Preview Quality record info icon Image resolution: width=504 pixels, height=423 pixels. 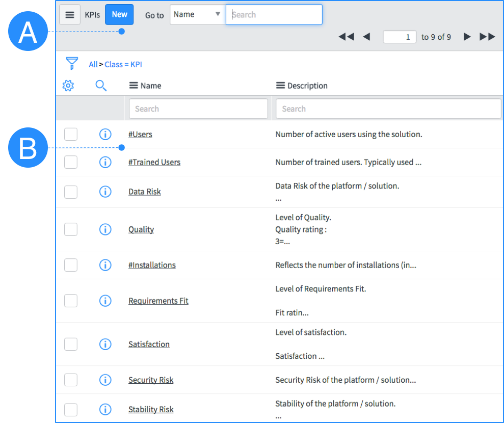pos(105,229)
